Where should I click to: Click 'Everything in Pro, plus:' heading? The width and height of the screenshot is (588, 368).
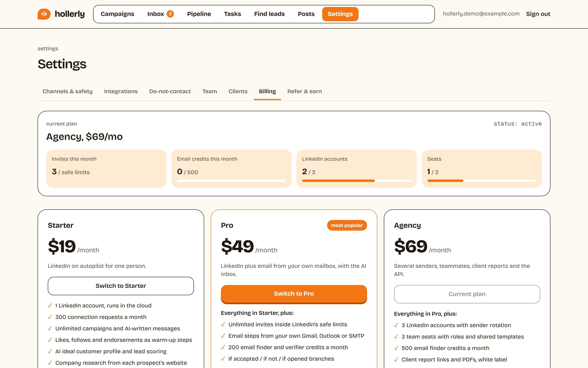[x=425, y=314]
